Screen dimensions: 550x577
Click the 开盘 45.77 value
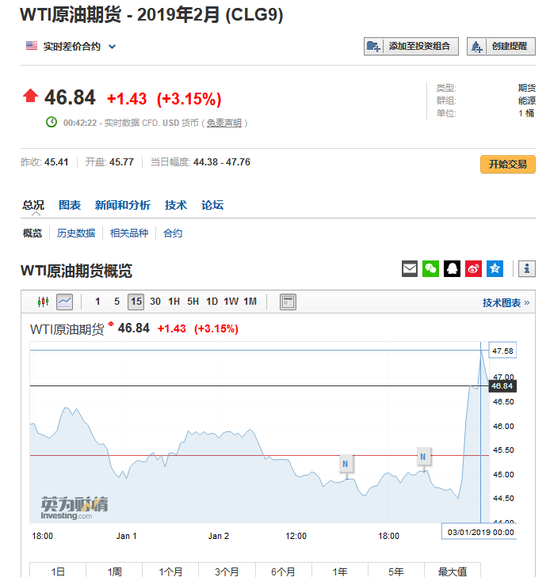121,162
